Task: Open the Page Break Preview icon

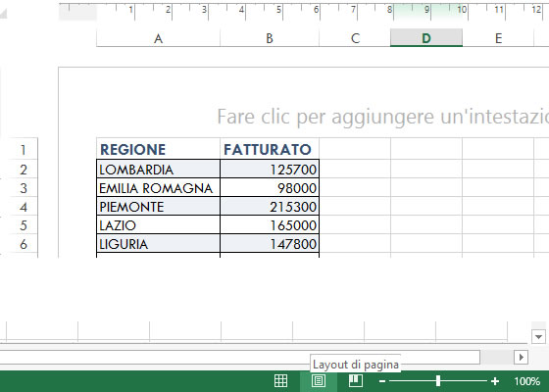Action: click(x=355, y=381)
